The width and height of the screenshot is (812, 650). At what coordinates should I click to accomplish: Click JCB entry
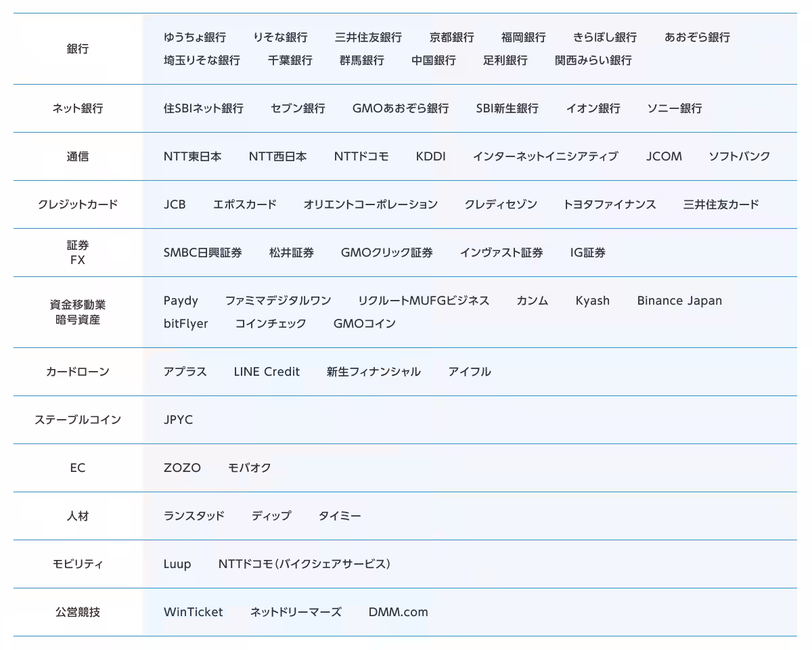click(x=175, y=204)
